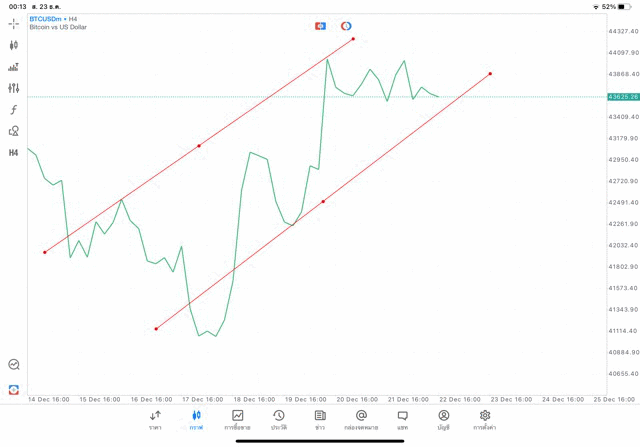Open the การซื้อขาย (Trade) tab
The image size is (640, 447).
[x=238, y=420]
